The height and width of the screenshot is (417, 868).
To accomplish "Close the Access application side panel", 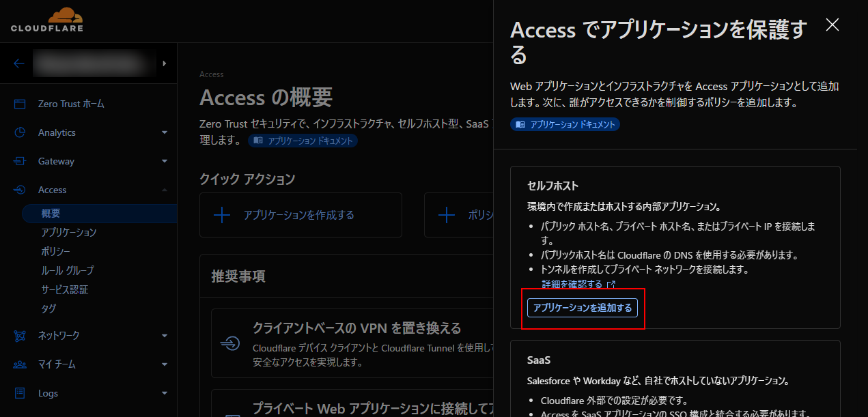I will pos(832,25).
